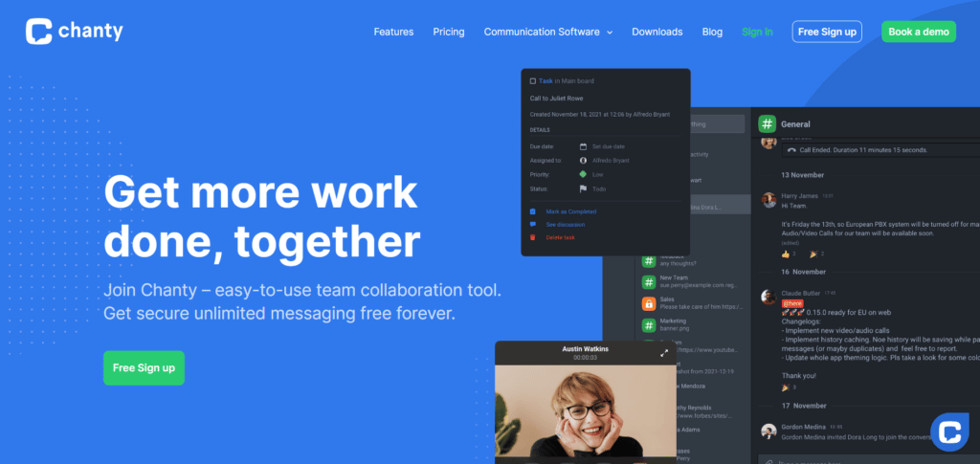
Task: Click the General channel hash icon in the header
Action: pyautogui.click(x=767, y=123)
